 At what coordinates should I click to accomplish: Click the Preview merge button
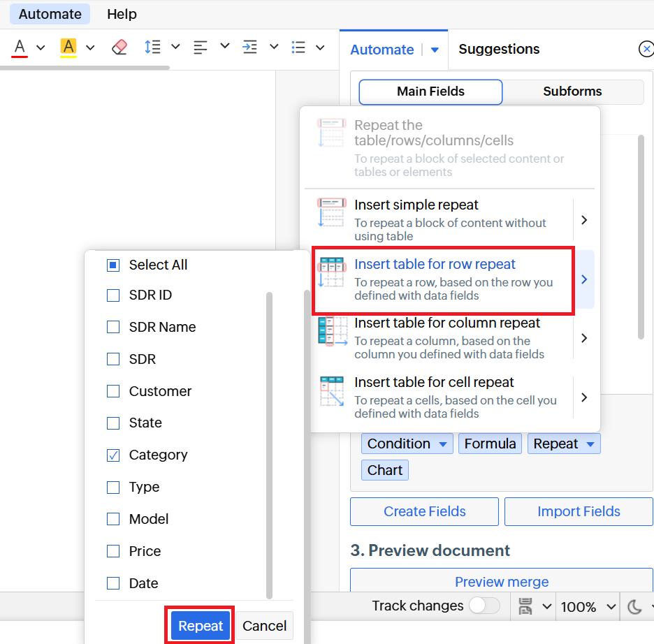[501, 582]
